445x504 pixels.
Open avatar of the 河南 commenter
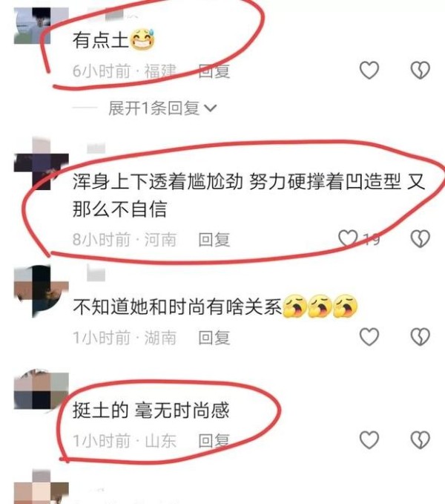[x=41, y=164]
